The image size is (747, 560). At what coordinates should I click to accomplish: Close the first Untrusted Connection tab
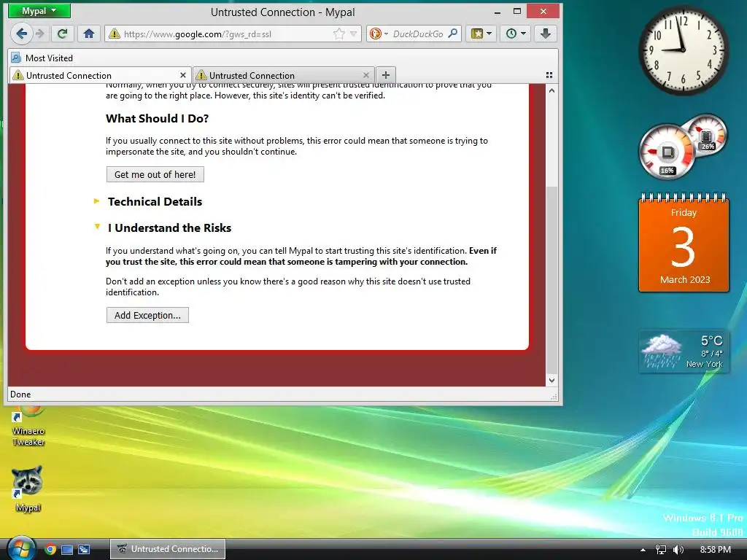coord(183,75)
